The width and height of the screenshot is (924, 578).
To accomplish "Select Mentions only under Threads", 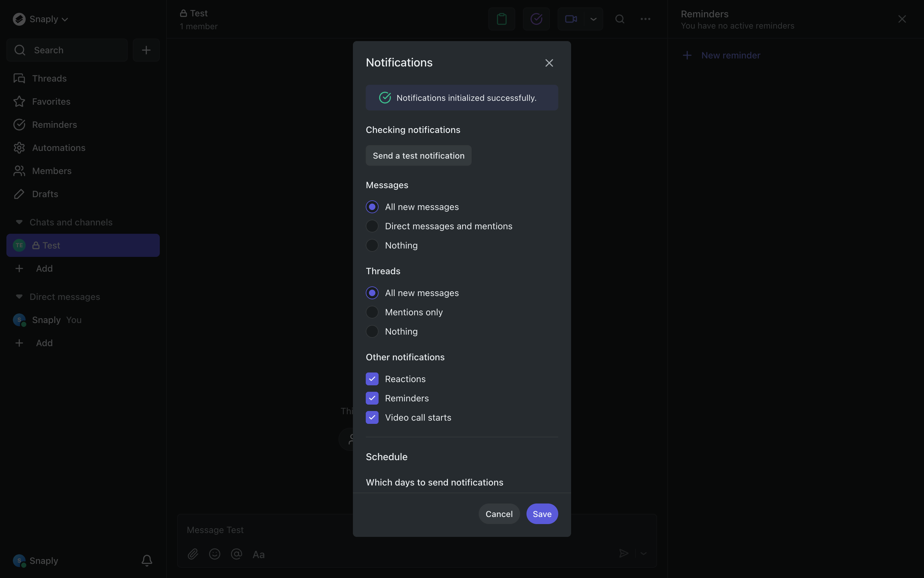I will [372, 312].
